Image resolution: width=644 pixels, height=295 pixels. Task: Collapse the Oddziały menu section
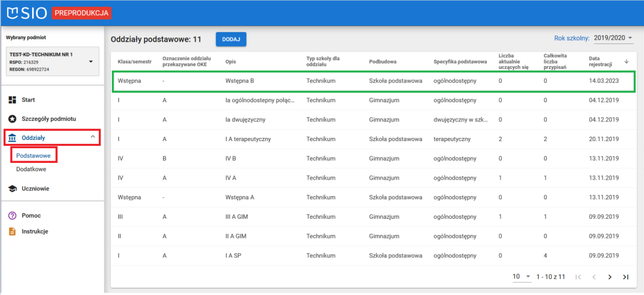tap(92, 137)
